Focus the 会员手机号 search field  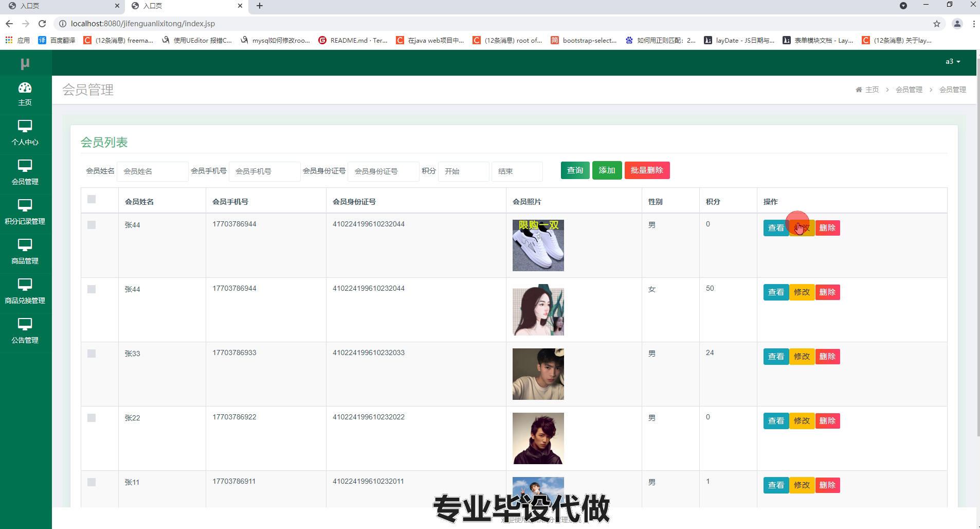[264, 171]
